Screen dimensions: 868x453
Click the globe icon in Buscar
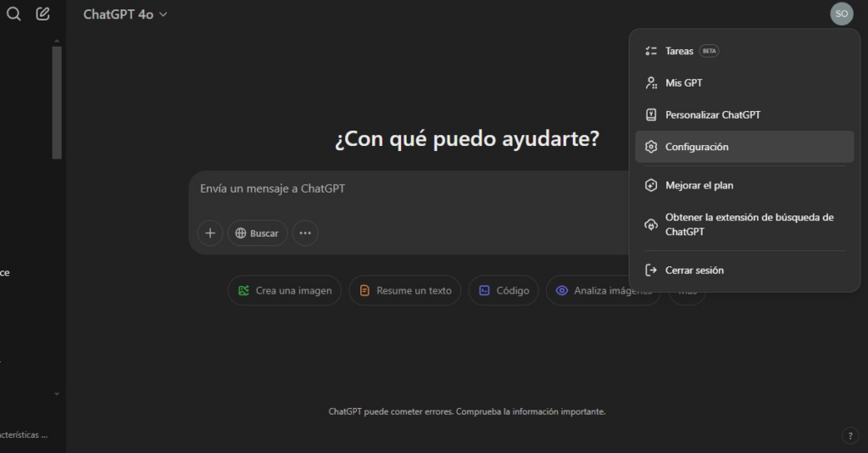tap(241, 233)
